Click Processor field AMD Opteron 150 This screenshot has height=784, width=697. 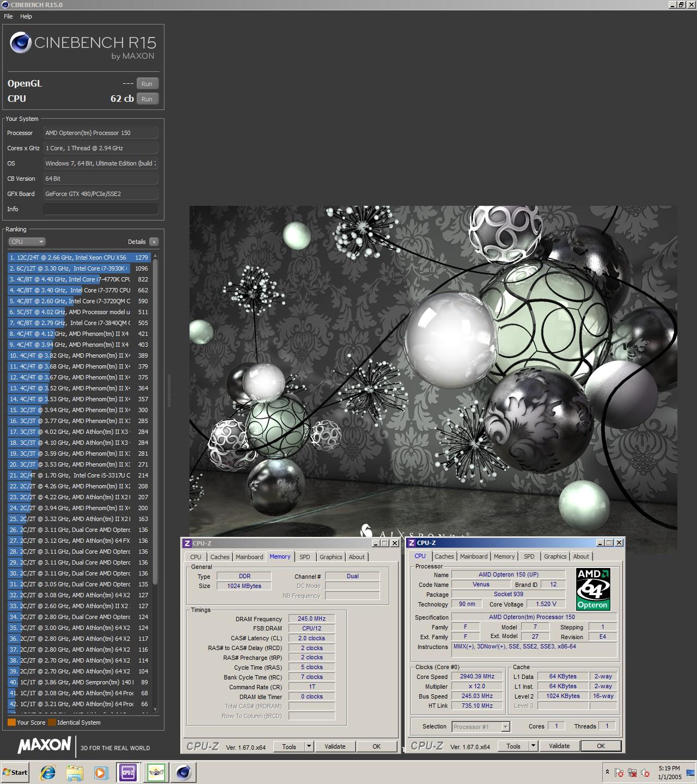tap(101, 133)
